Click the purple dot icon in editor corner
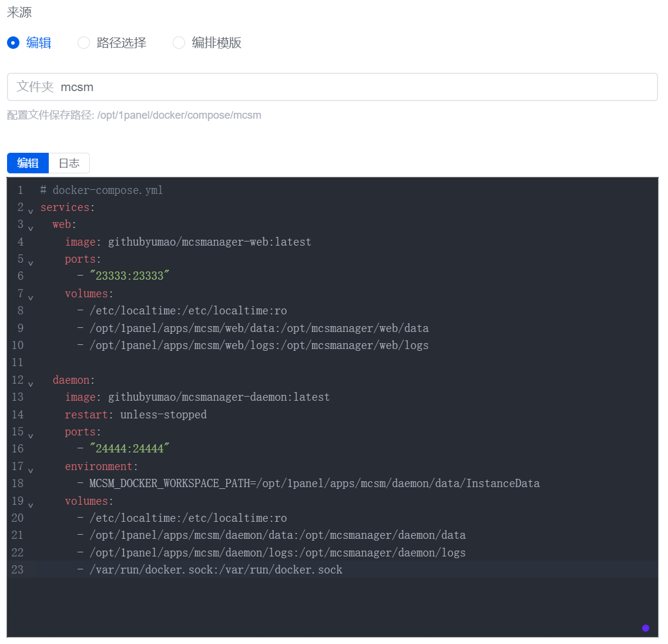 (x=646, y=628)
